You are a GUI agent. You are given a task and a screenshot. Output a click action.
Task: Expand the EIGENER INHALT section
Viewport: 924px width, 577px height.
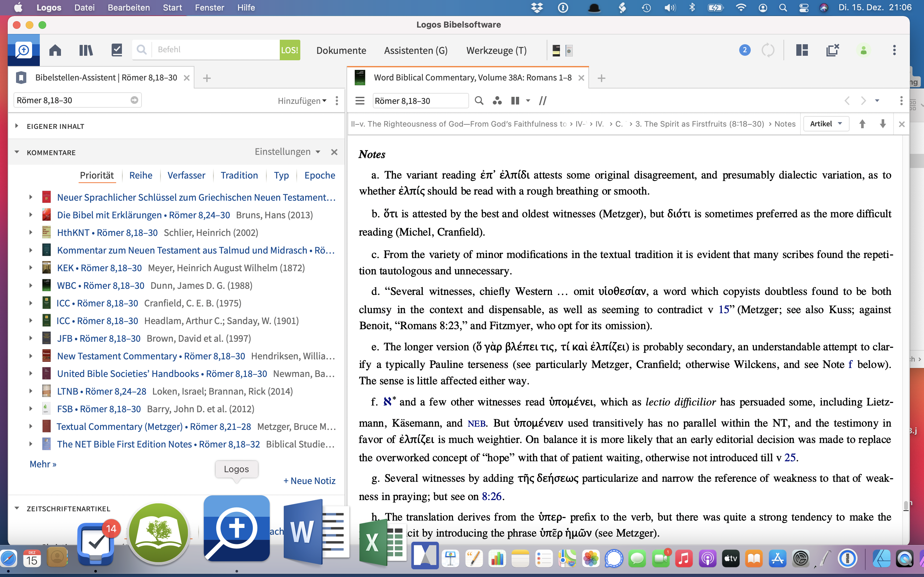pos(17,126)
